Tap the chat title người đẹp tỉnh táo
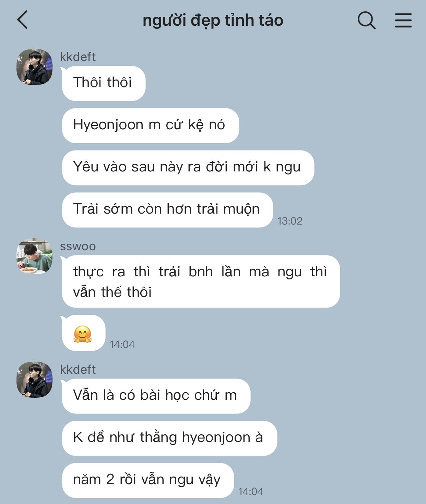Viewport: 426px width, 504px height. click(x=213, y=20)
